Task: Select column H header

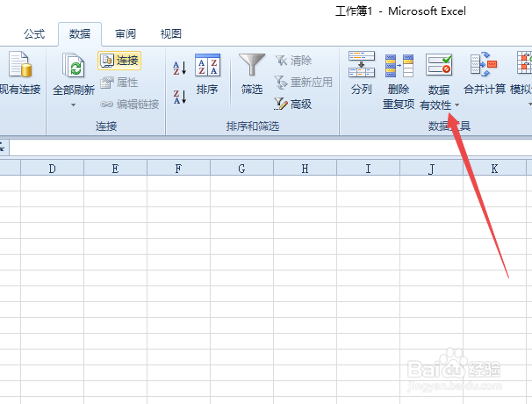Action: pos(305,168)
